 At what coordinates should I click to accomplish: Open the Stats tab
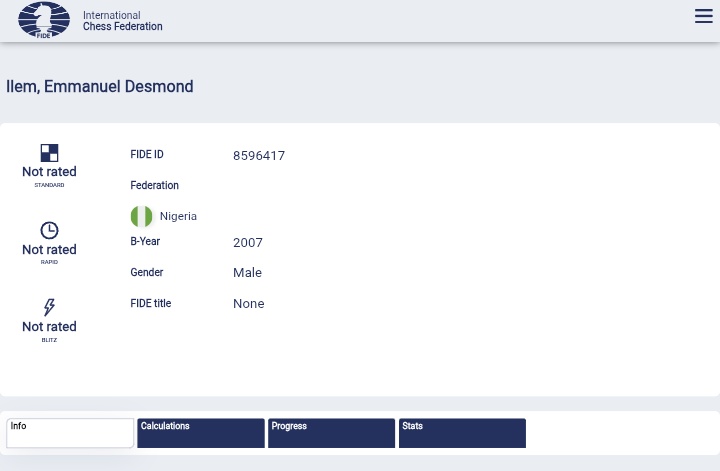tap(462, 433)
